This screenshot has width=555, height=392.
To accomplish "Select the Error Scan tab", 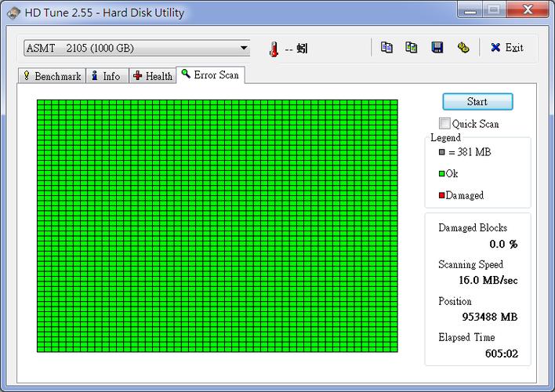I will 210,74.
